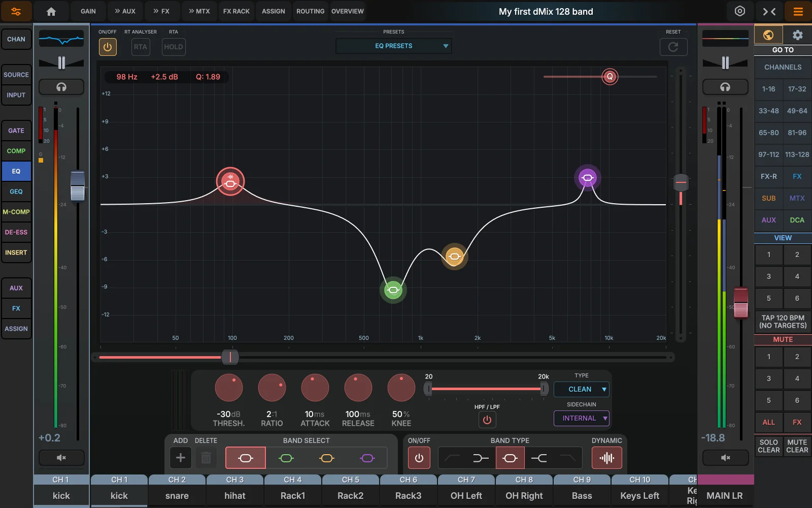The image size is (812, 508).
Task: Toggle mute group 1
Action: point(768,357)
